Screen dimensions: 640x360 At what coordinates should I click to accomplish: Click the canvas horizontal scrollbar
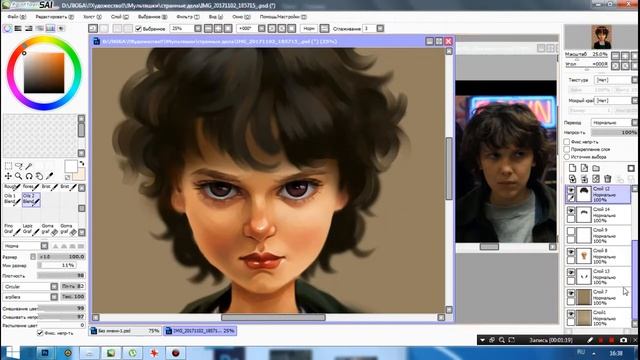coord(273,317)
